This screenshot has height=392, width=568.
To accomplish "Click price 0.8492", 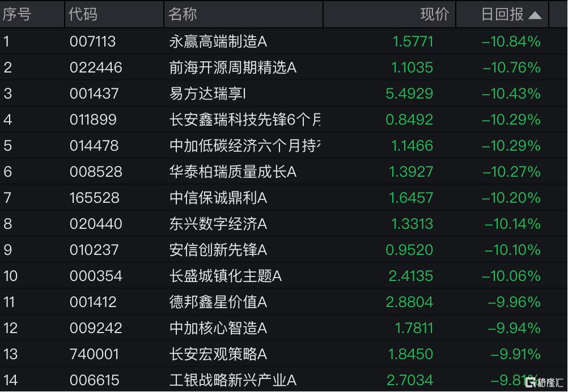I will point(409,120).
